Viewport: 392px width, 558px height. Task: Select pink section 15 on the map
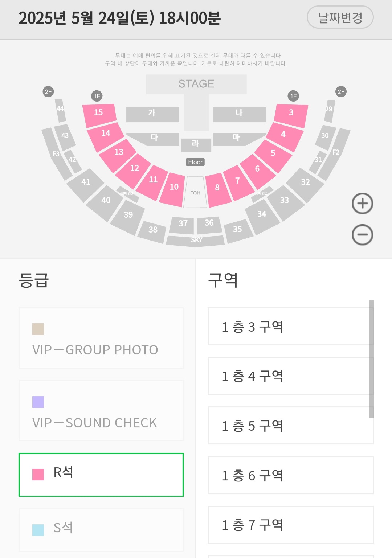pos(99,114)
